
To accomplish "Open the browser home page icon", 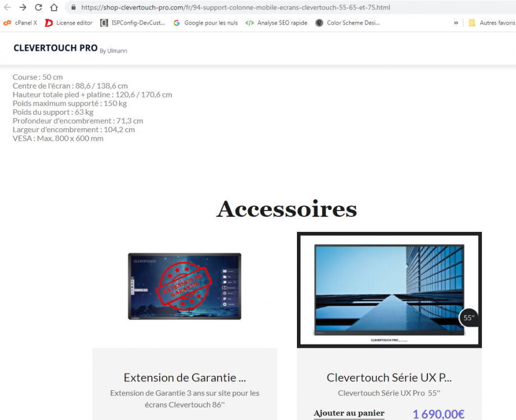I will [x=54, y=7].
